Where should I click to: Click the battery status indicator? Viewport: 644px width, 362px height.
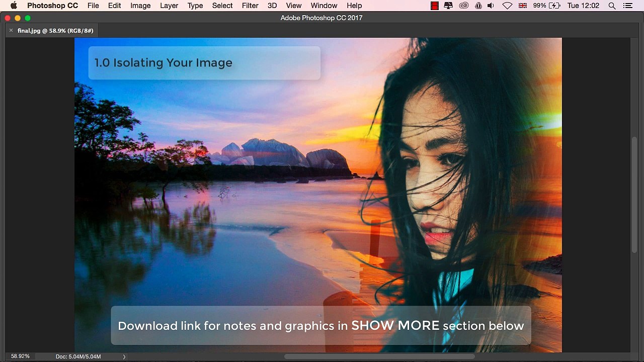pyautogui.click(x=547, y=6)
